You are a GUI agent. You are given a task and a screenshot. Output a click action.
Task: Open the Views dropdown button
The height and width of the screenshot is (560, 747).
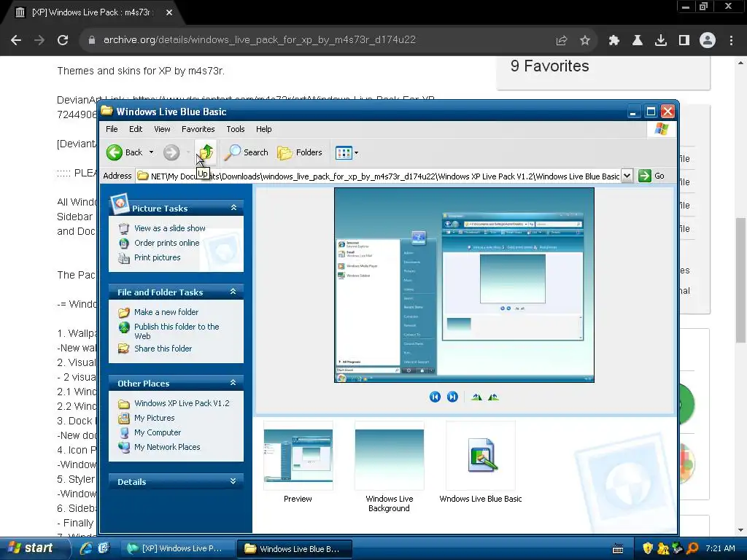(347, 152)
